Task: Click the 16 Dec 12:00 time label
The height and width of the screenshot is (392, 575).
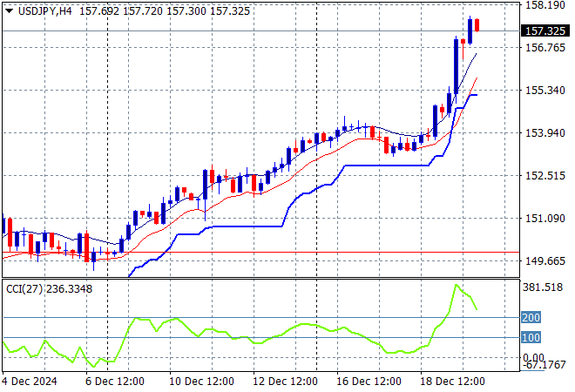Action: click(369, 382)
